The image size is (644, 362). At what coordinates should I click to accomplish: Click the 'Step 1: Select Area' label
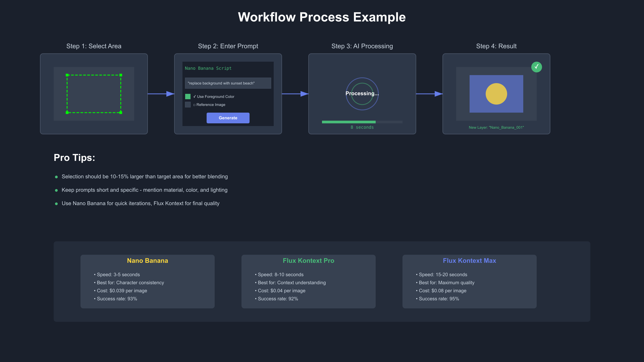point(94,46)
